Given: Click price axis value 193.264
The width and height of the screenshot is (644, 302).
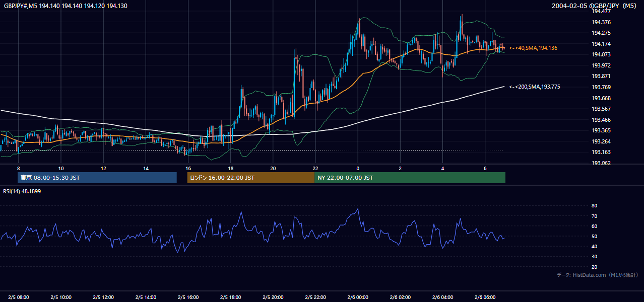Looking at the screenshot, I should (601, 141).
